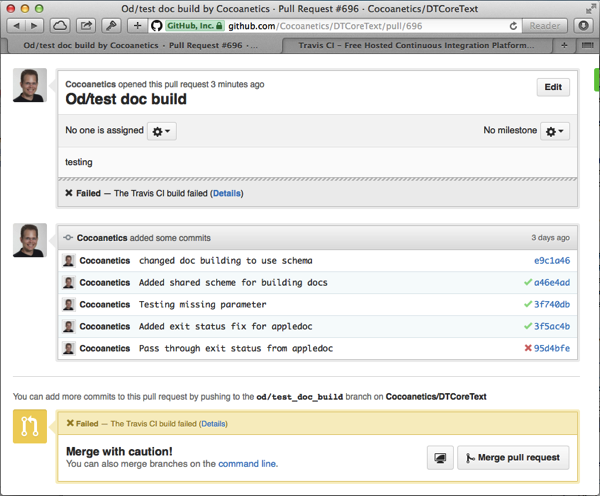Click 'Added exit status fix for appledoc' message
The height and width of the screenshot is (496, 600).
(225, 326)
